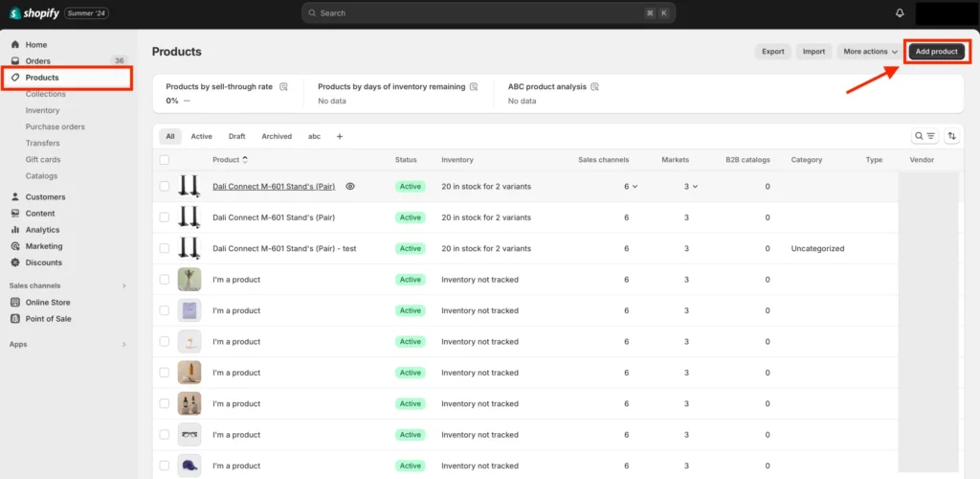This screenshot has height=479, width=980.
Task: Switch to the Draft tab
Action: [236, 136]
